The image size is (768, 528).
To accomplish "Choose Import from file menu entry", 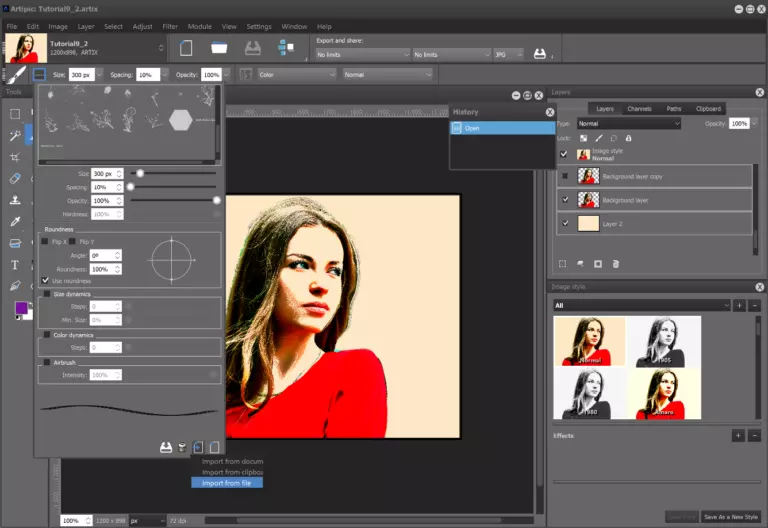I will coord(227,483).
